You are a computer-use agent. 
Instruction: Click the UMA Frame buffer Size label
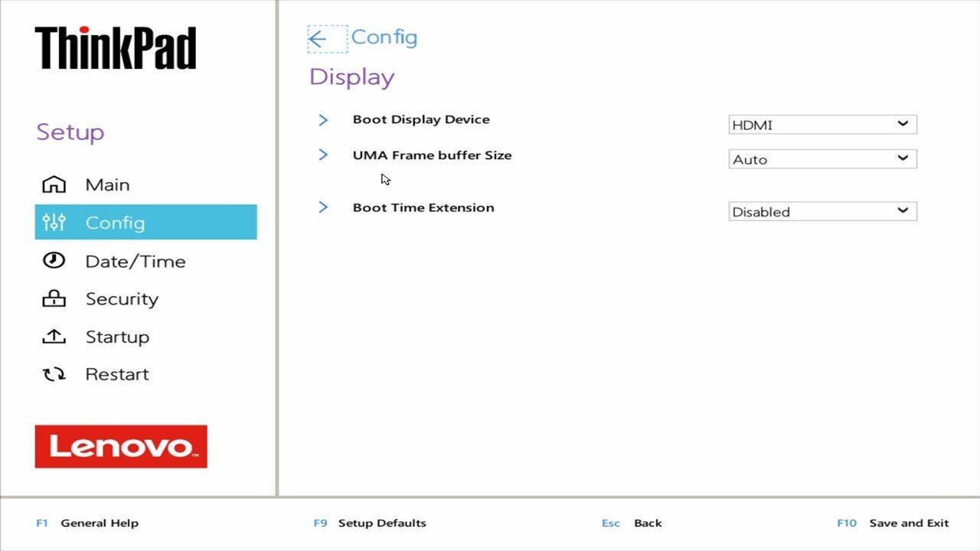(432, 155)
